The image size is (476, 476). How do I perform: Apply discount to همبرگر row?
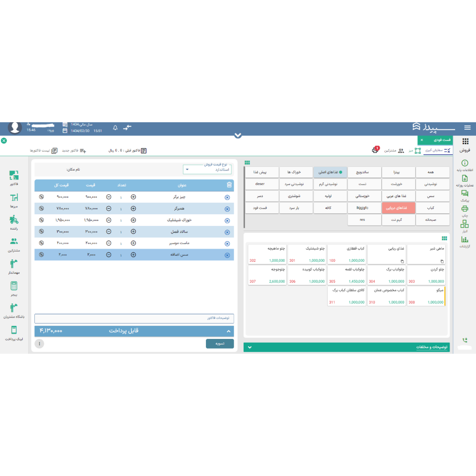tap(41, 208)
